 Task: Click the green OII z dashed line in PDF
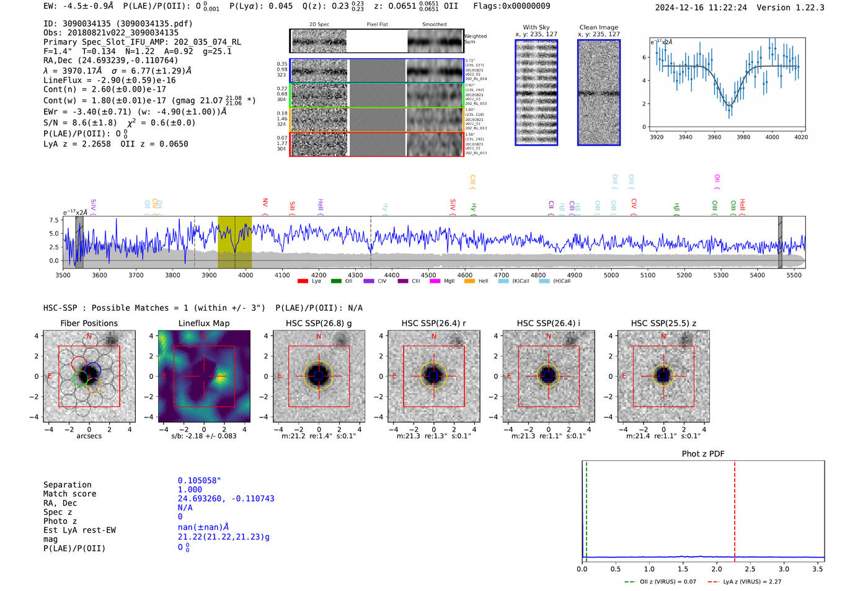[x=586, y=509]
